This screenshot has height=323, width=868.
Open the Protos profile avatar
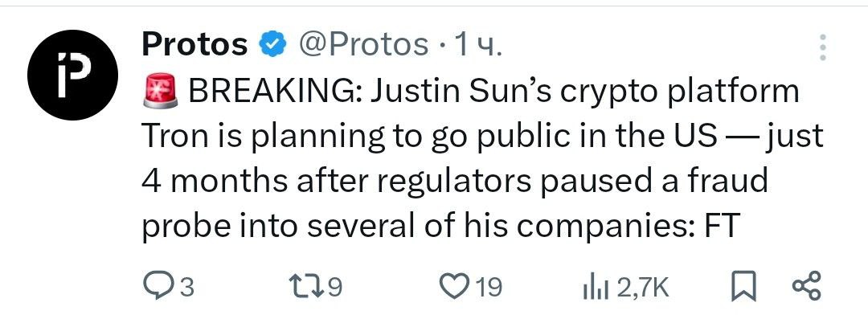click(x=72, y=74)
